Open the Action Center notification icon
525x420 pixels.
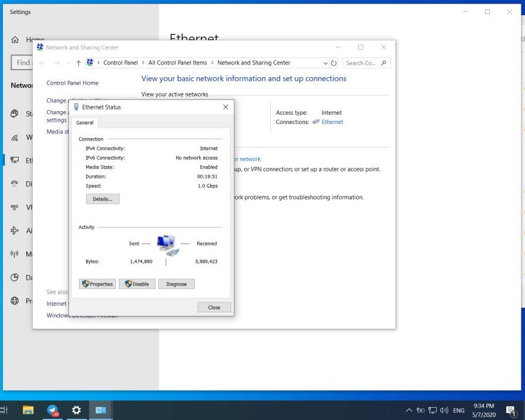(510, 411)
